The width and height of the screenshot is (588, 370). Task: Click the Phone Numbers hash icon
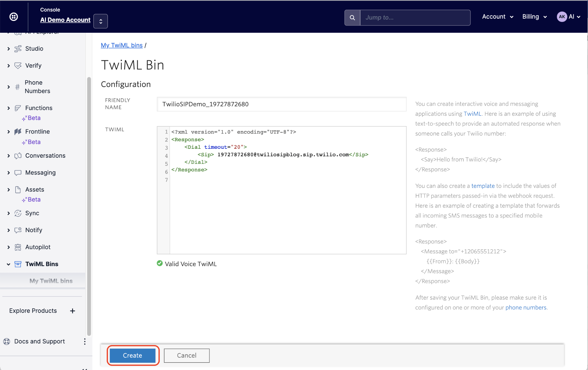coord(18,87)
